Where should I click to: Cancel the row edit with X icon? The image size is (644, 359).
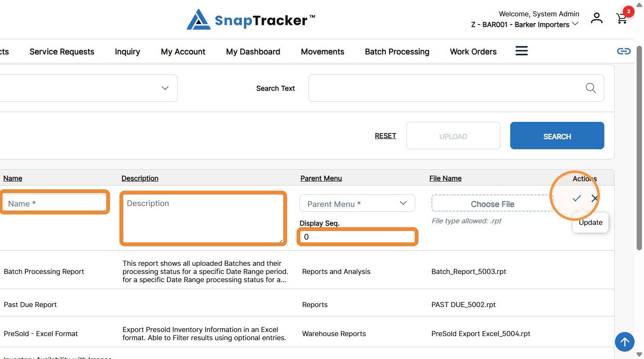click(x=594, y=198)
